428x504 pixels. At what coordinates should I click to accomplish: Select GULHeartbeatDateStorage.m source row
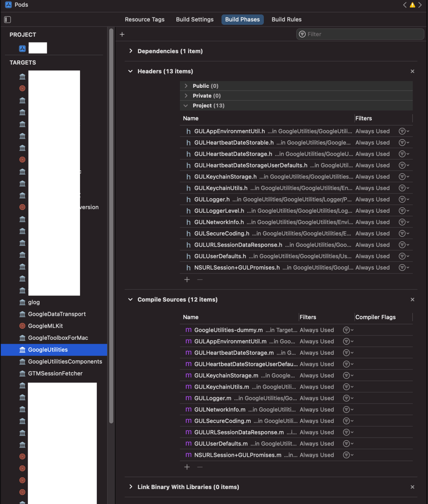pos(296,353)
